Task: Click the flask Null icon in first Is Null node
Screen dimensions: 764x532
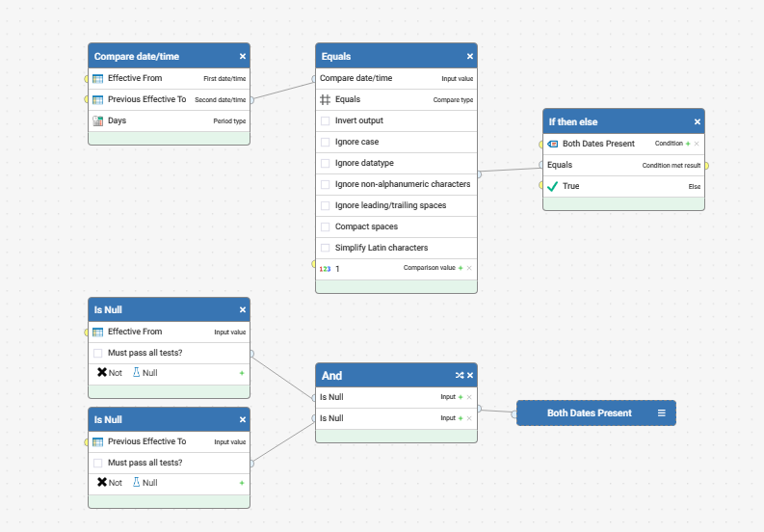Action: [137, 373]
